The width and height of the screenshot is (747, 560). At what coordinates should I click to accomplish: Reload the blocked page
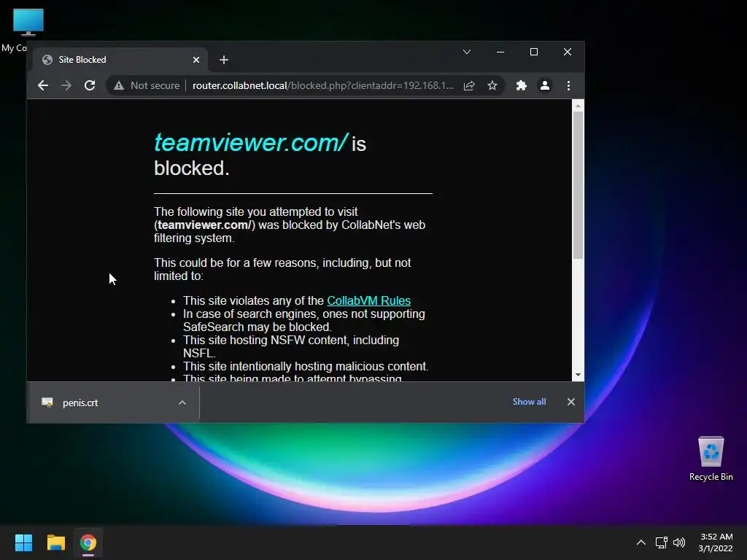(90, 86)
